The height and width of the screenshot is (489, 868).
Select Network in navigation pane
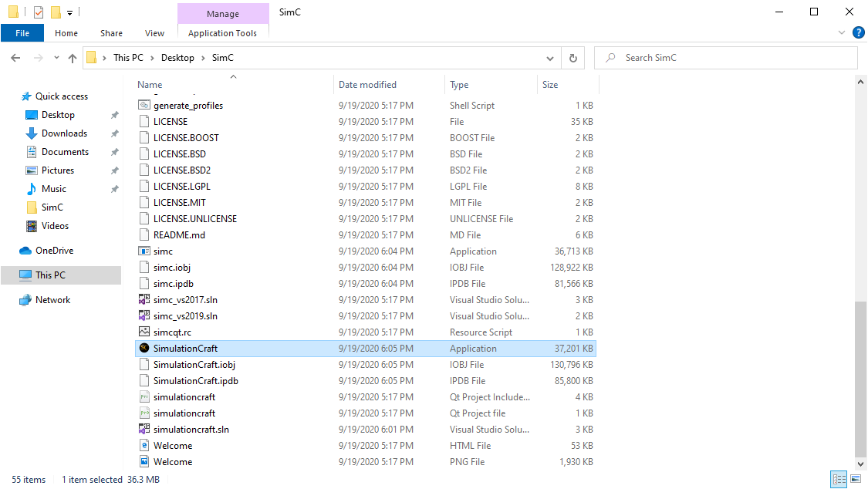52,300
